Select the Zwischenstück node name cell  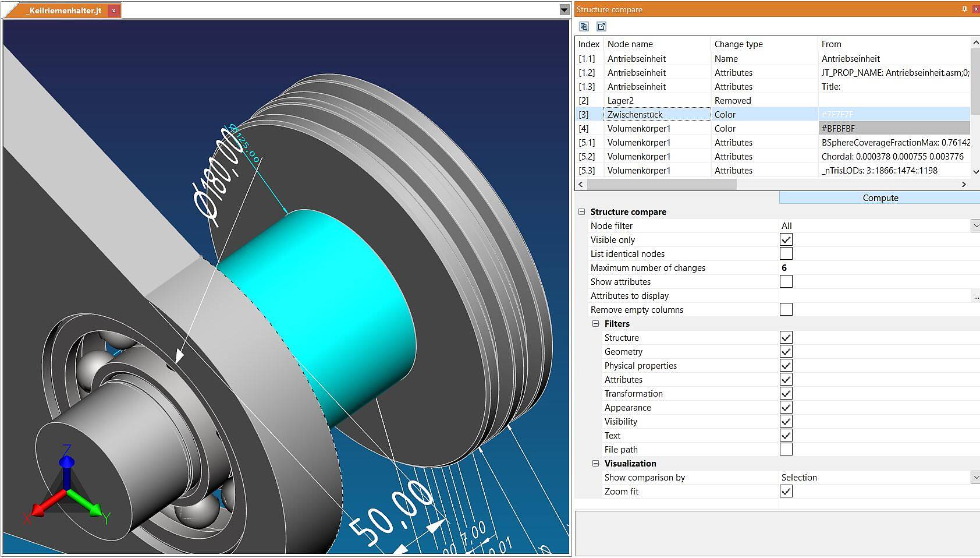tap(658, 115)
